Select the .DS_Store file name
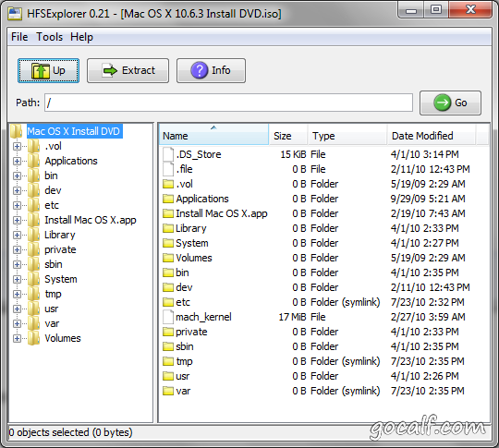The height and width of the screenshot is (448, 499). 199,154
